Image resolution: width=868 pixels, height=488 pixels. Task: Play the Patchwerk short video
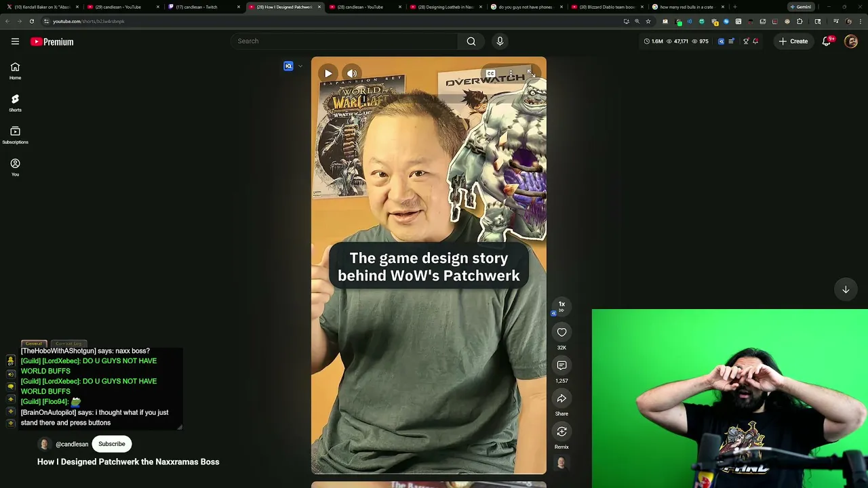pos(328,73)
